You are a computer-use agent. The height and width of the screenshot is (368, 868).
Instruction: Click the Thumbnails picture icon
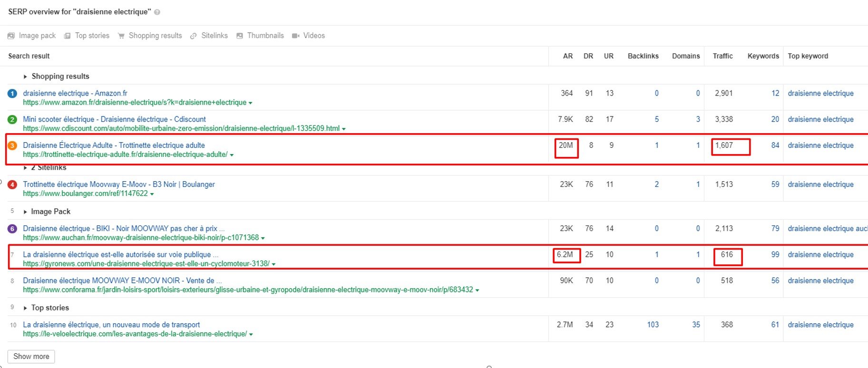[x=240, y=36]
